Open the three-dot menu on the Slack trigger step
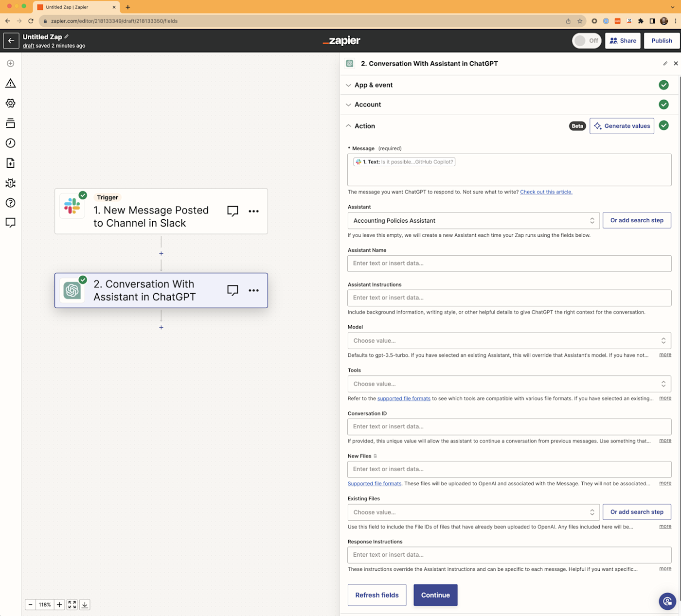 tap(253, 211)
